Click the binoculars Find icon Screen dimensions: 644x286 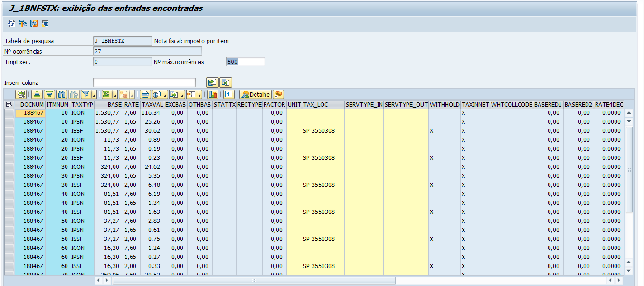[61, 94]
